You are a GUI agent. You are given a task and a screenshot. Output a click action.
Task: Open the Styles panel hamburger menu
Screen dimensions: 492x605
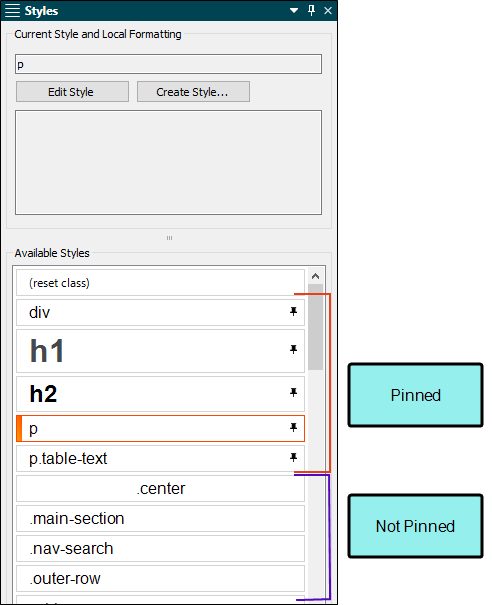[x=12, y=11]
